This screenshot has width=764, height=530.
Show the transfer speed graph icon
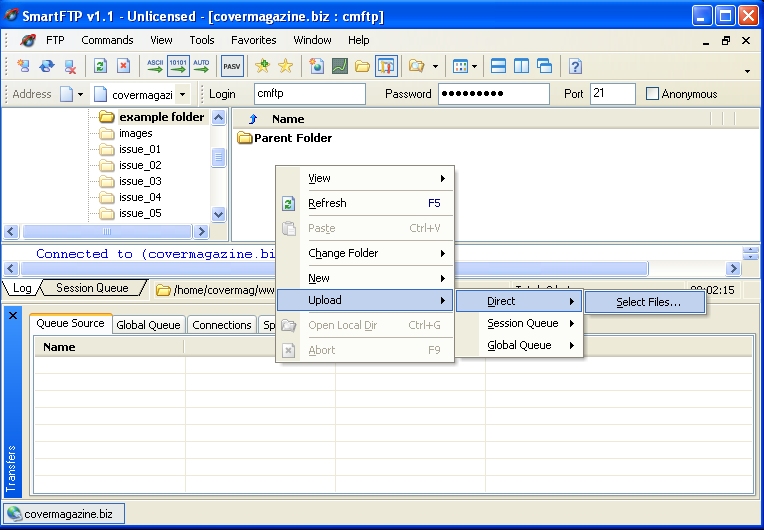point(340,66)
